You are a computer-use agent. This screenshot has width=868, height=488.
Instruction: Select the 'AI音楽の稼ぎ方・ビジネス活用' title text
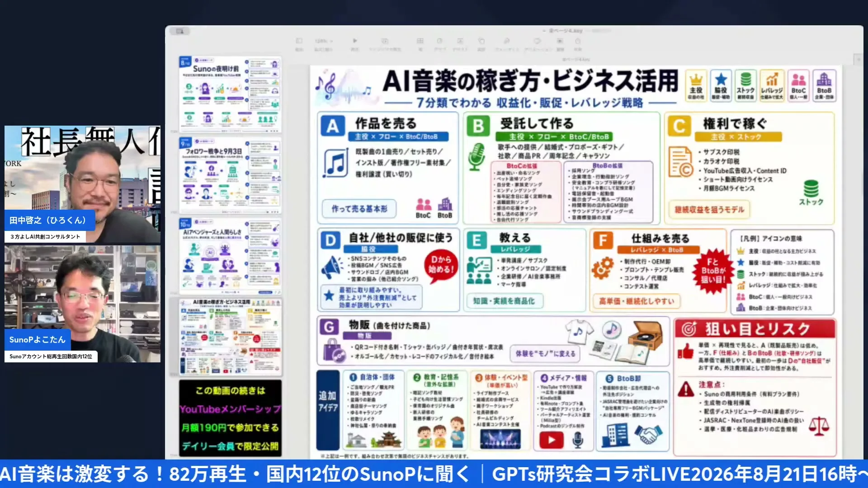[530, 81]
